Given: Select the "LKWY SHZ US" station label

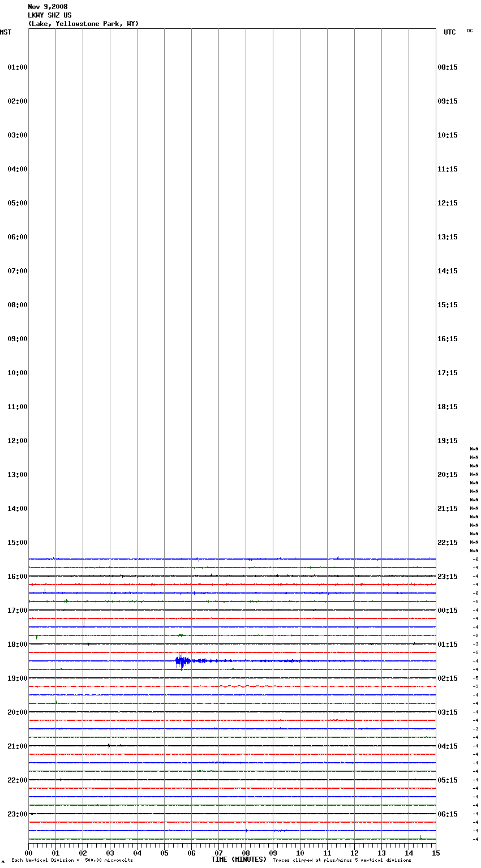Looking at the screenshot, I should pyautogui.click(x=50, y=15).
